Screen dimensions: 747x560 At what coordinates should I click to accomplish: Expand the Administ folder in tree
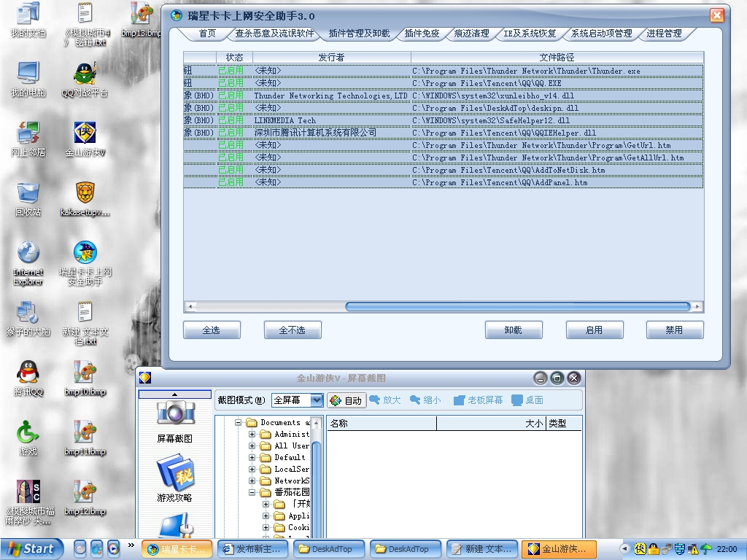click(252, 435)
